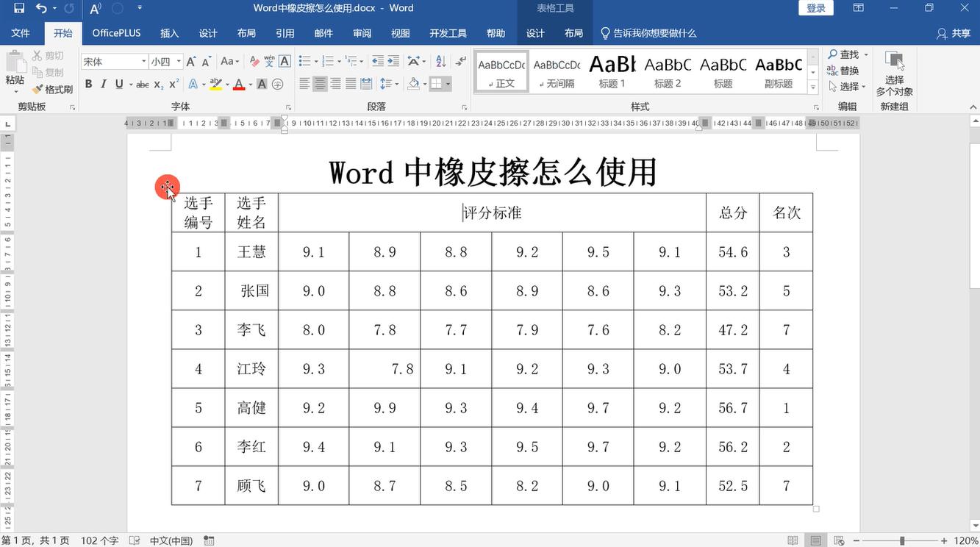The width and height of the screenshot is (980, 547).
Task: Open the 引用 ribbon tab
Action: coord(285,33)
